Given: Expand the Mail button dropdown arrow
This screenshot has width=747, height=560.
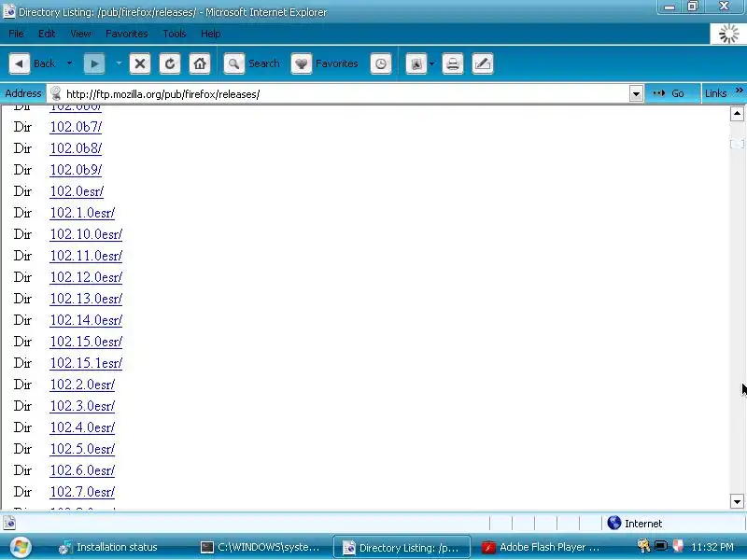Looking at the screenshot, I should coord(431,63).
